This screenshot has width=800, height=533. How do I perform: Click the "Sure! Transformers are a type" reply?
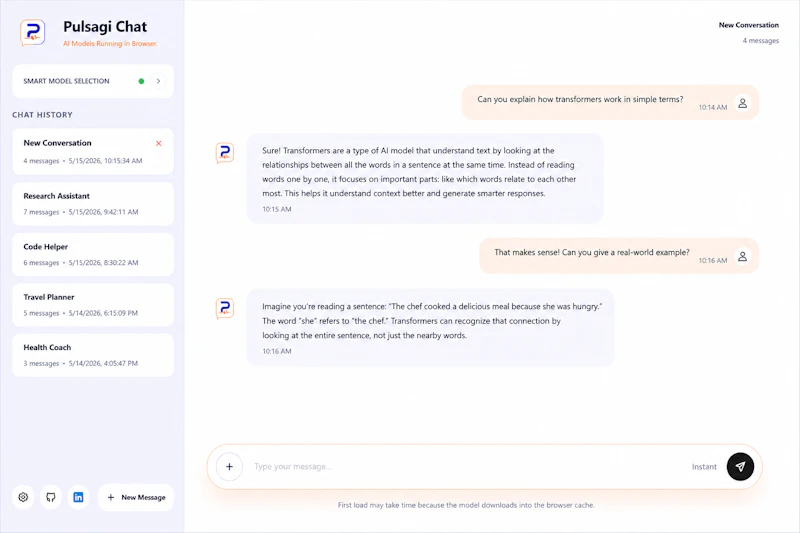pos(424,179)
